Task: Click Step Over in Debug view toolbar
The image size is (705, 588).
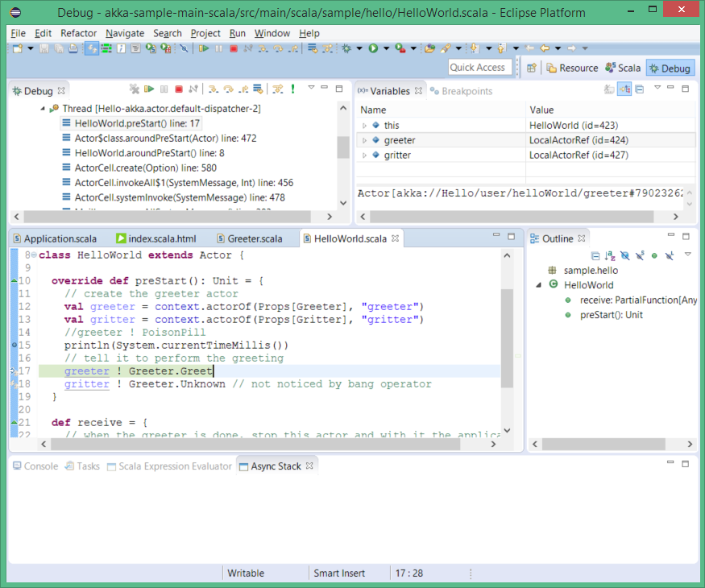Action: coord(228,89)
